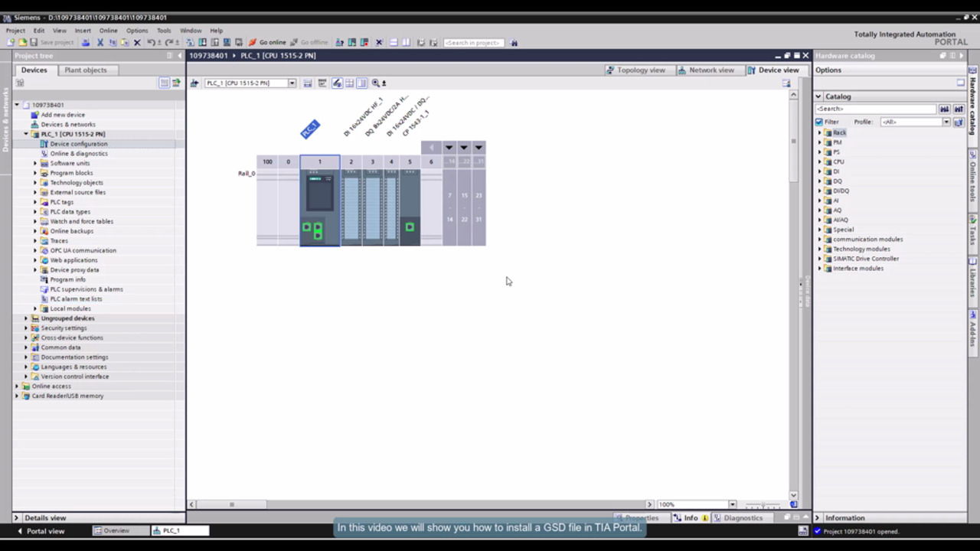Click the CPU module in slot 1
Image resolution: width=980 pixels, height=551 pixels.
click(x=319, y=203)
